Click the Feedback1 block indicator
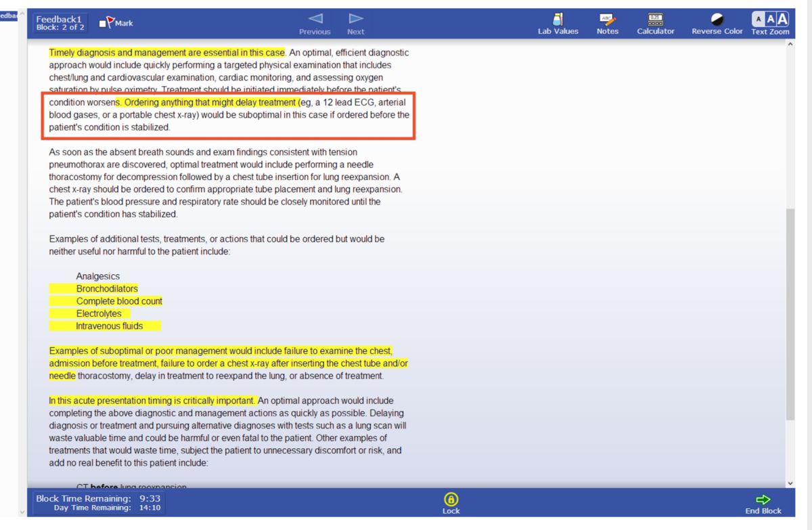 click(x=60, y=23)
